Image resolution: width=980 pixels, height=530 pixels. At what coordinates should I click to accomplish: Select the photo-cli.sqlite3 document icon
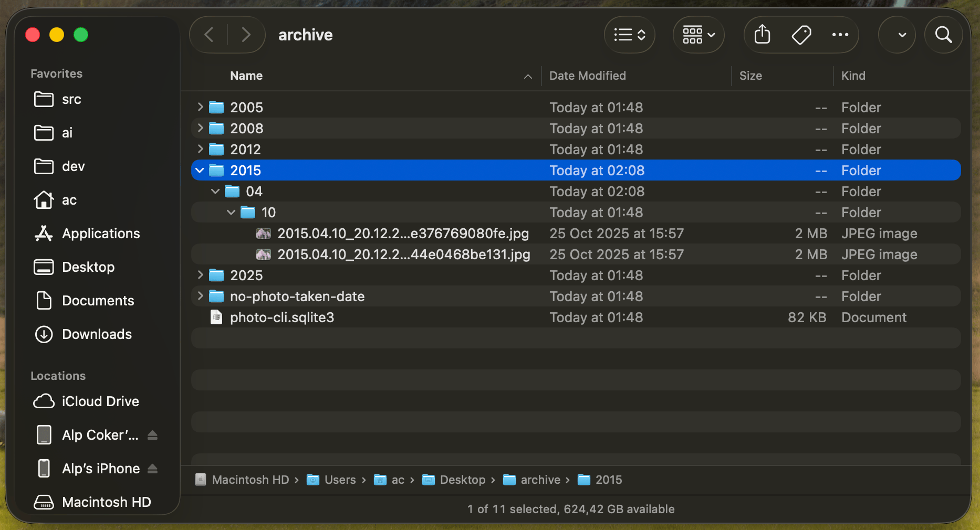click(x=216, y=317)
